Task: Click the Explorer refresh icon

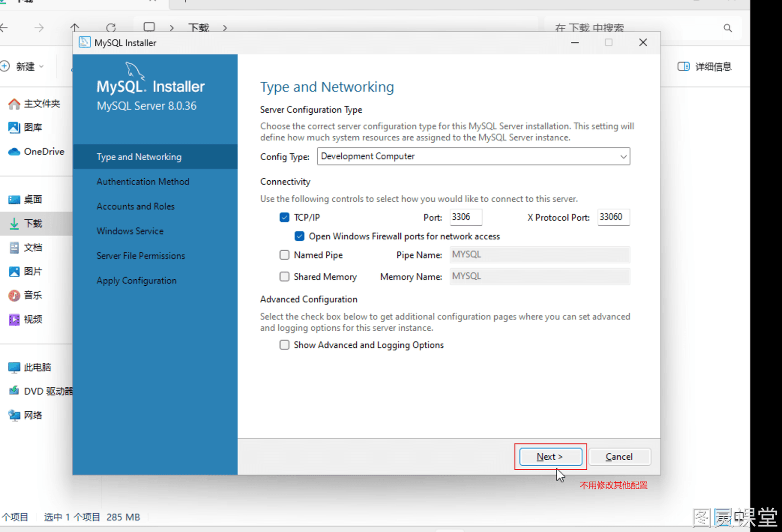Action: (111, 28)
